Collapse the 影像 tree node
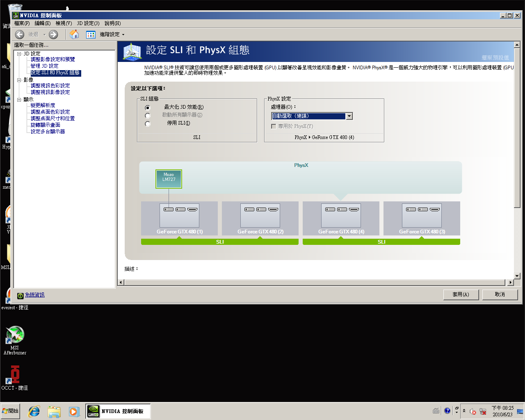525x420 pixels. click(19, 80)
